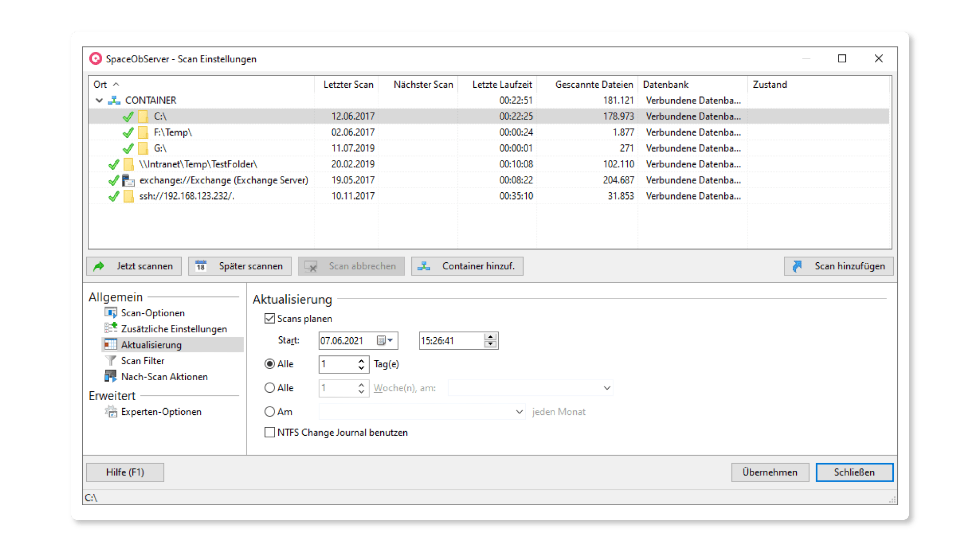Click the Nach-Scan Aktionen icon
Image resolution: width=980 pixels, height=551 pixels.
tap(111, 377)
